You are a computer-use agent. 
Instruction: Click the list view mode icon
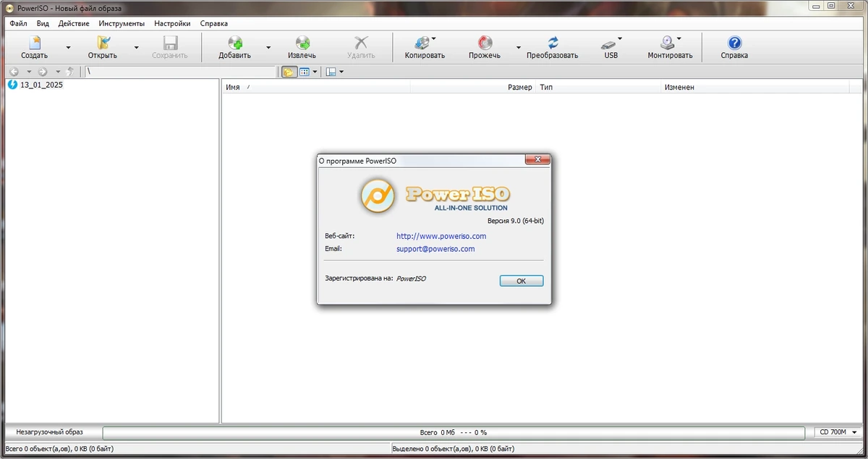pos(305,72)
